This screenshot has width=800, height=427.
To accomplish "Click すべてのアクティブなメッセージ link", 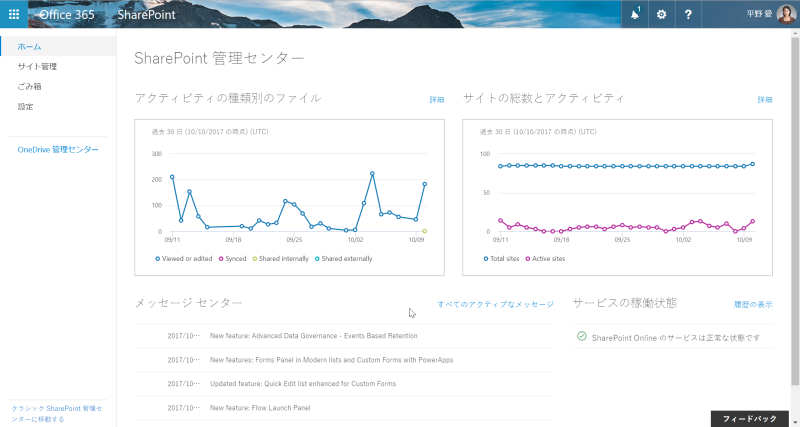I will pyautogui.click(x=495, y=304).
